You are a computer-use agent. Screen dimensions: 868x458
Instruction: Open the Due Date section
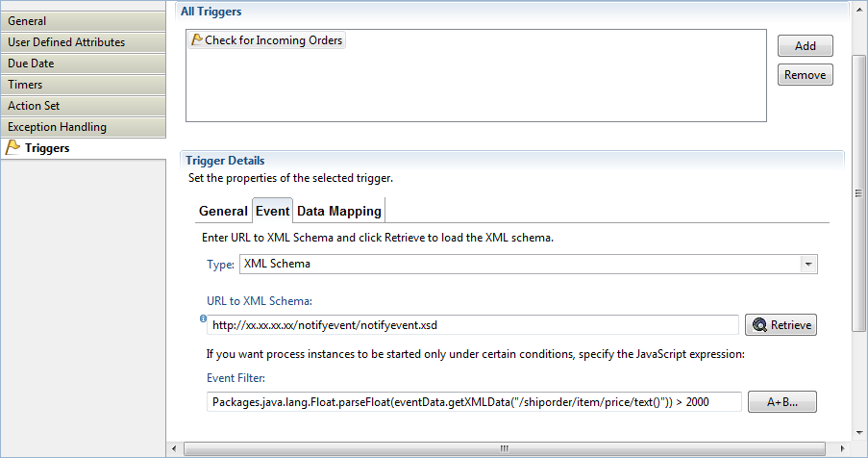click(x=83, y=64)
